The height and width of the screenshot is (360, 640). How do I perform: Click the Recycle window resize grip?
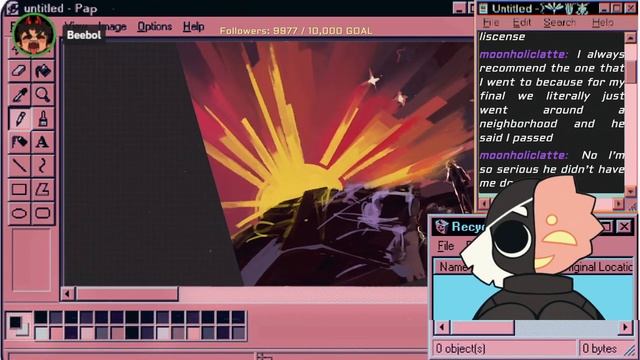click(630, 350)
